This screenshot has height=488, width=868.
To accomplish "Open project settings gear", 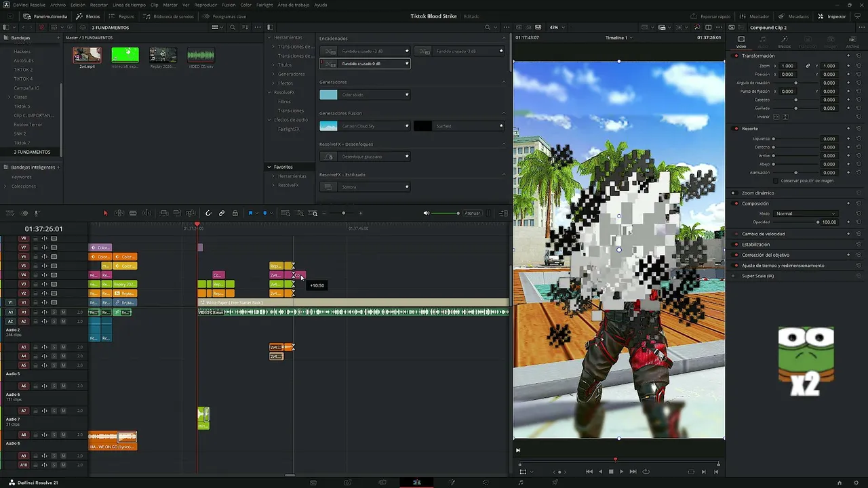I will tap(856, 483).
